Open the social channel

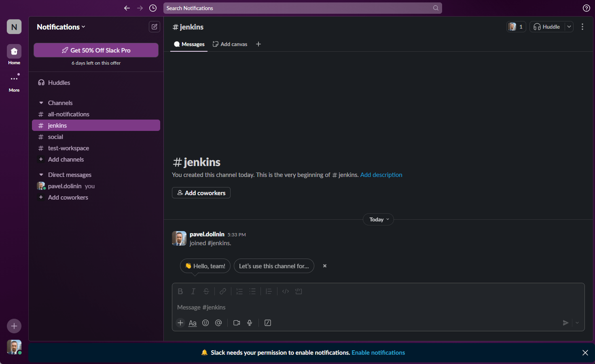pyautogui.click(x=55, y=137)
